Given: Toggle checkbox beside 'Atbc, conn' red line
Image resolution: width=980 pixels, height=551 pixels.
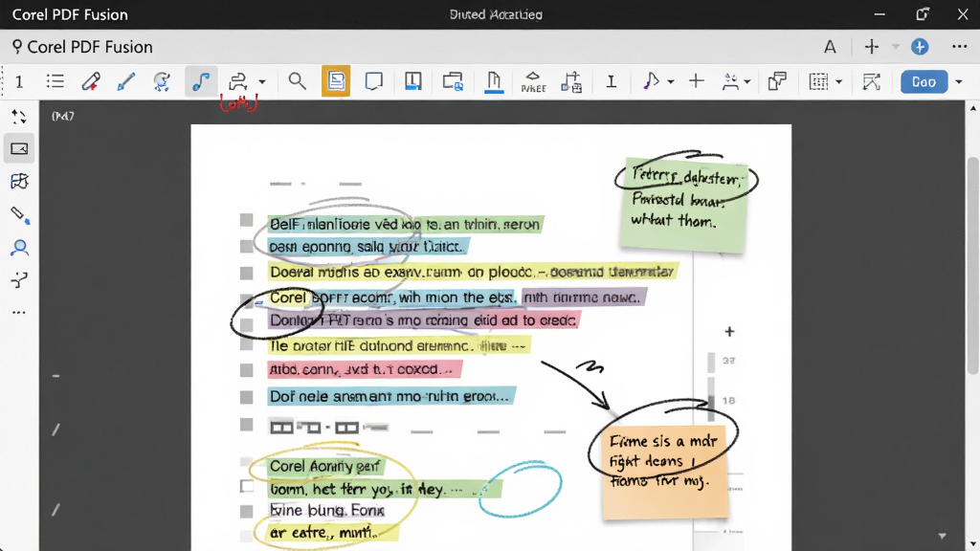Looking at the screenshot, I should [x=246, y=370].
